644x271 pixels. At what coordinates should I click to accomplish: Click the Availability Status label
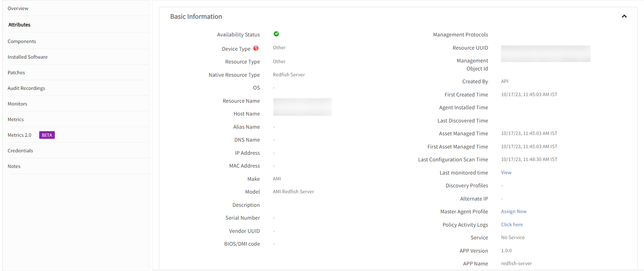238,35
